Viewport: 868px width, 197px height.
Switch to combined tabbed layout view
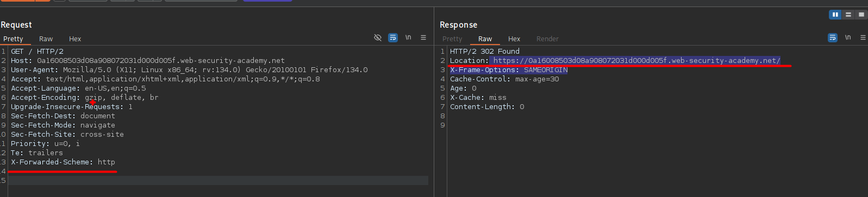[x=861, y=15]
